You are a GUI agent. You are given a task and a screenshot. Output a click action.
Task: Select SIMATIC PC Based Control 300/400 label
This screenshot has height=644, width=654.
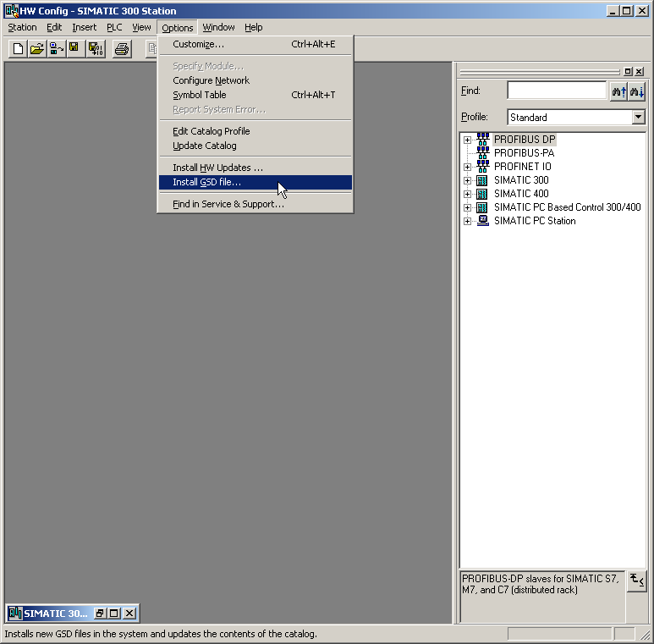(x=567, y=207)
